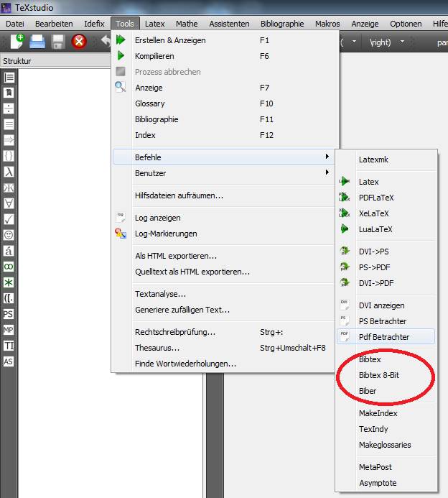Open the Mathe menu
Viewport: 448px width, 498px height.
tap(187, 24)
